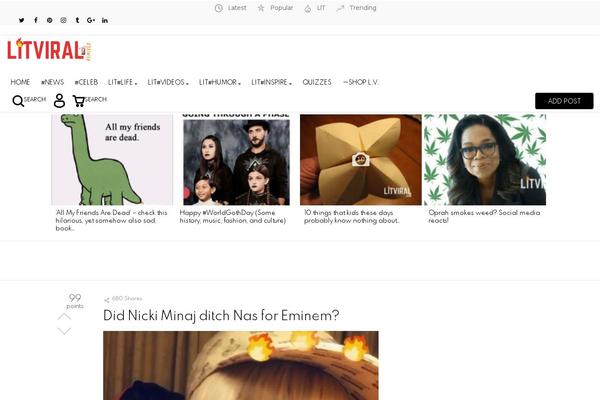
Task: Open the Popular posts link
Action: 281,8
